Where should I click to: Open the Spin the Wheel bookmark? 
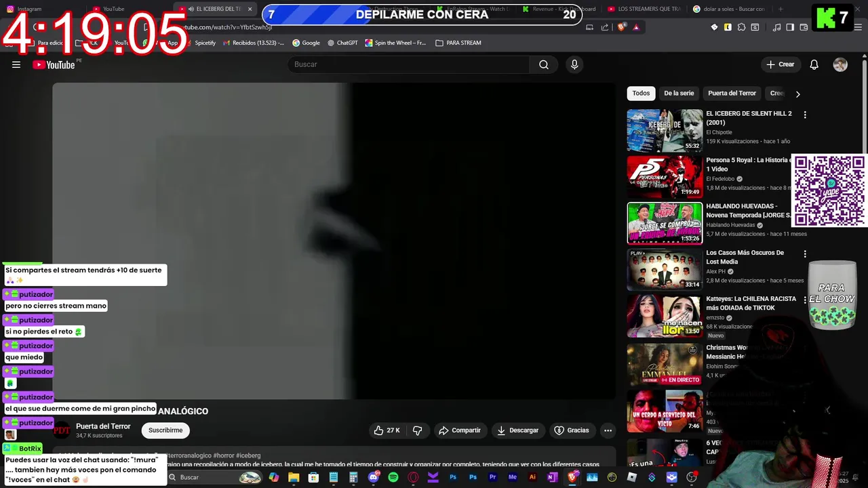(395, 43)
